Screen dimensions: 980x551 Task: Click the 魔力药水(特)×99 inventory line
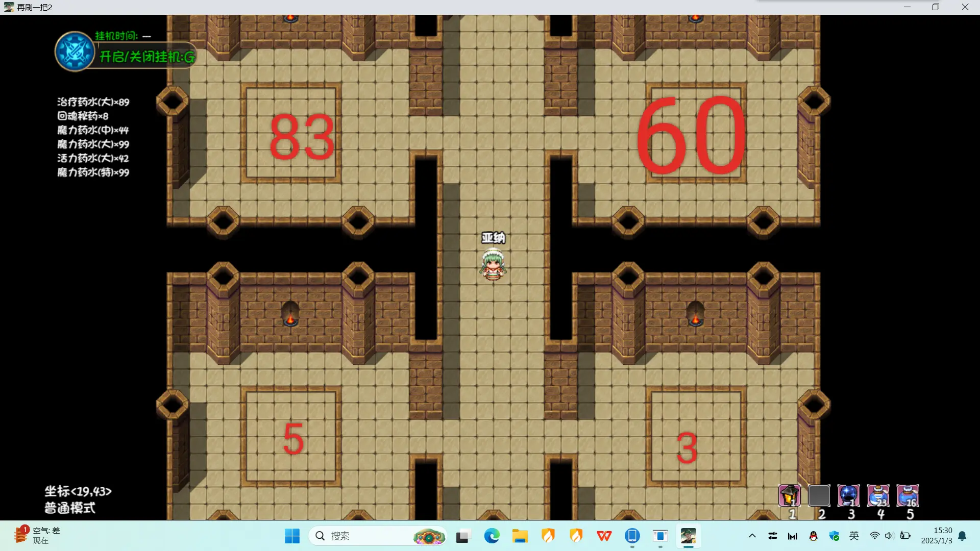click(93, 172)
